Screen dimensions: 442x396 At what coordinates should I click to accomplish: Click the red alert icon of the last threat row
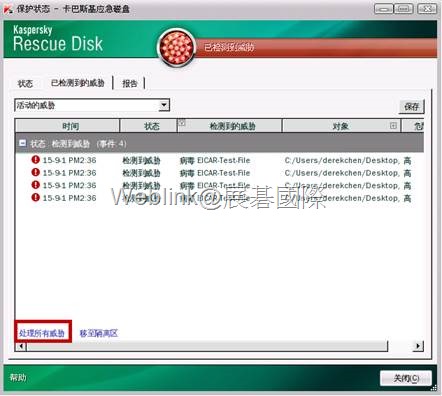(35, 197)
